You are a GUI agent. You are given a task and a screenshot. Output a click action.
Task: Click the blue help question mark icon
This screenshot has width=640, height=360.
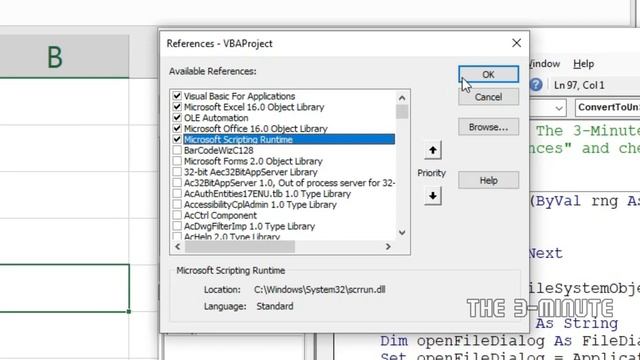click(x=536, y=85)
